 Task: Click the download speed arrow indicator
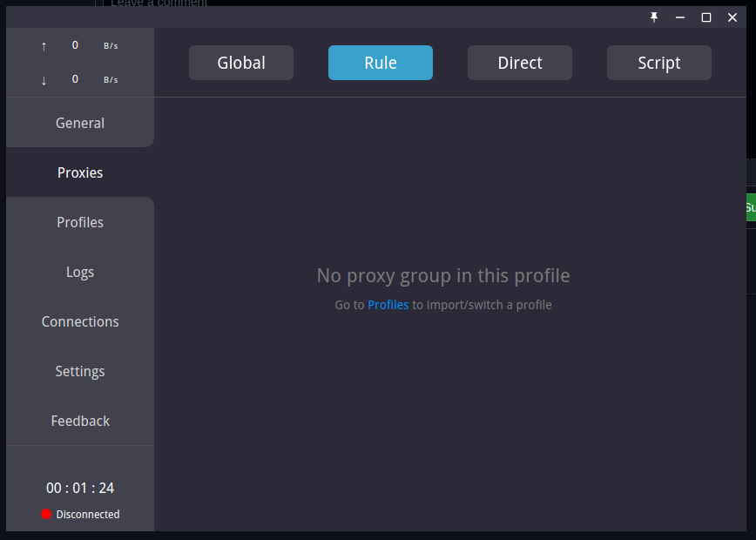[43, 79]
